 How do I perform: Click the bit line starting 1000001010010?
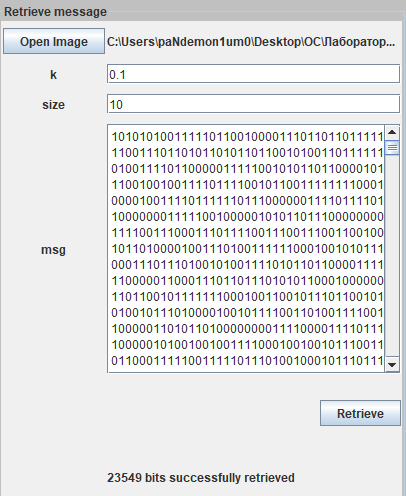coord(247,345)
